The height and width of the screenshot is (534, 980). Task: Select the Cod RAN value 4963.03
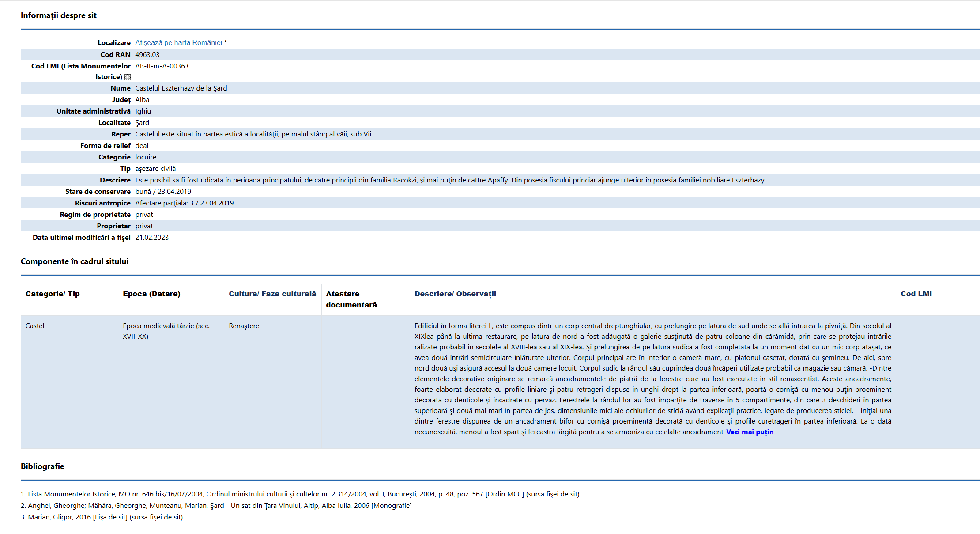pos(147,54)
